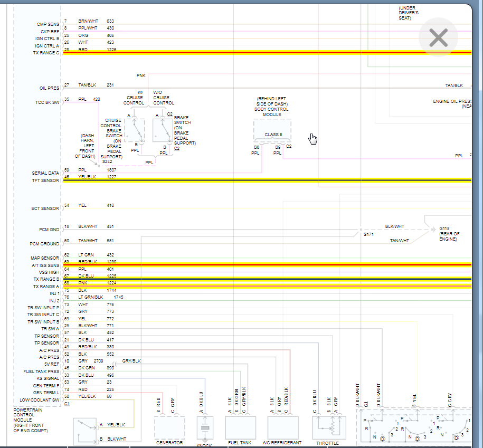This screenshot has width=483, height=448.
Task: Click the GEN TERM F label
Action: point(46,386)
